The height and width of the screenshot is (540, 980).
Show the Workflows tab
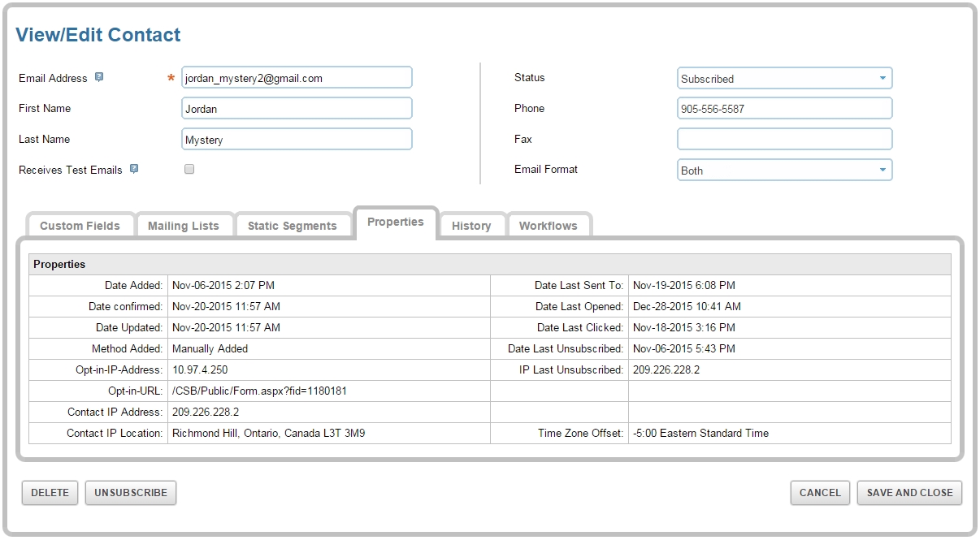coord(549,226)
